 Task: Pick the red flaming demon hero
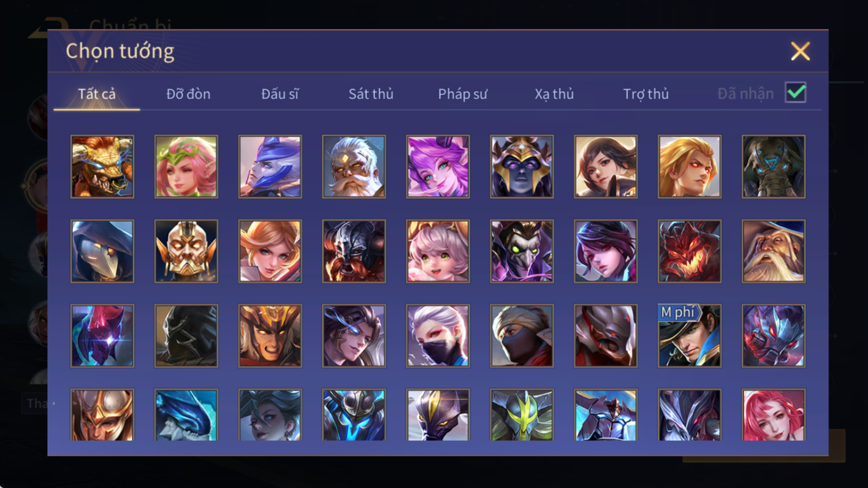690,251
